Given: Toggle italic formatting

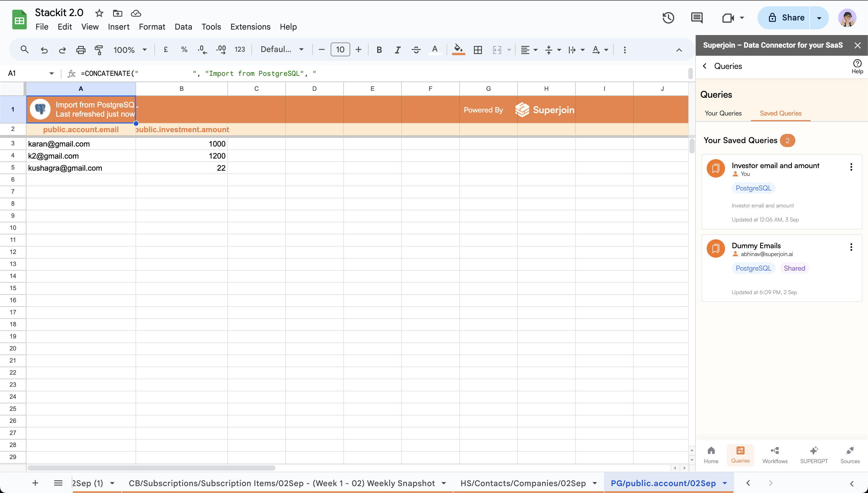Looking at the screenshot, I should click(398, 50).
